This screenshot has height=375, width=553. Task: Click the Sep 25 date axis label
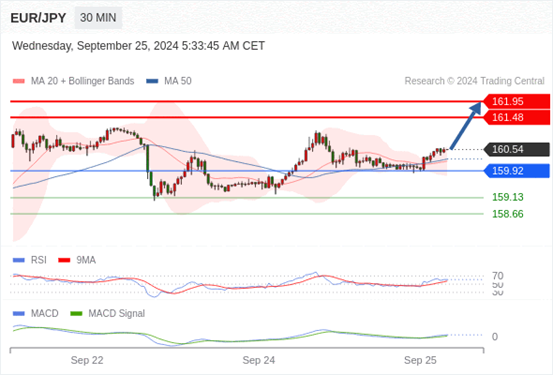(x=420, y=361)
